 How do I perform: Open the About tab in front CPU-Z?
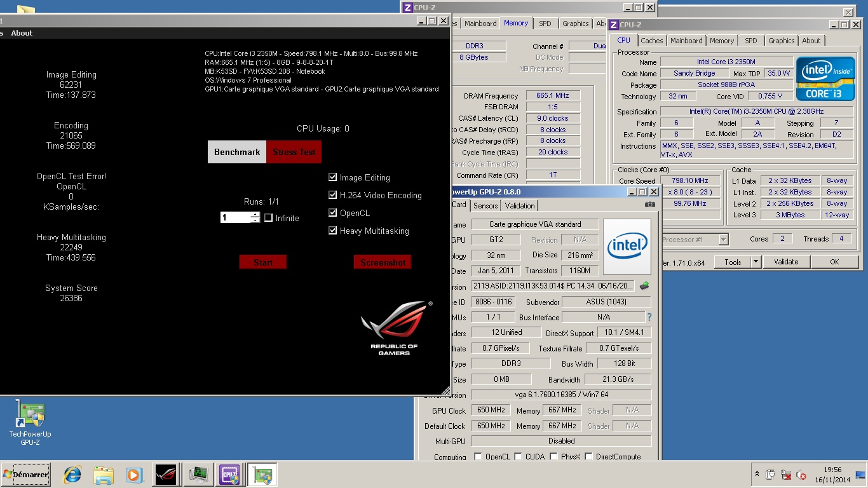coord(811,41)
